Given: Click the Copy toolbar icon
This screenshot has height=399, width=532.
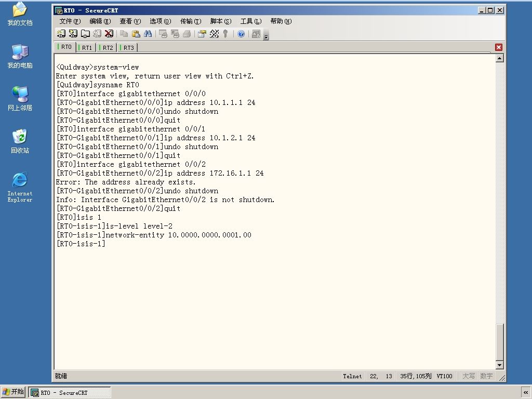Looking at the screenshot, I should click(124, 34).
